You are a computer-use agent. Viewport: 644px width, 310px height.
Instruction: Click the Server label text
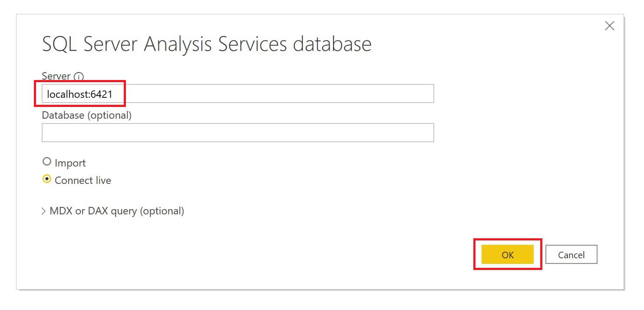(x=56, y=76)
